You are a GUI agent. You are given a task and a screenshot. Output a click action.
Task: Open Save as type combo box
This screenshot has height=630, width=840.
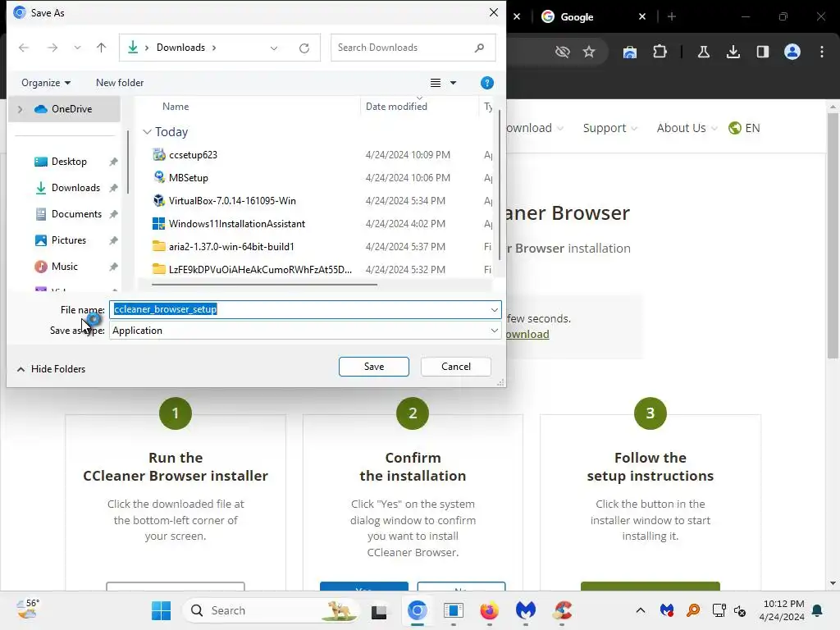point(305,331)
